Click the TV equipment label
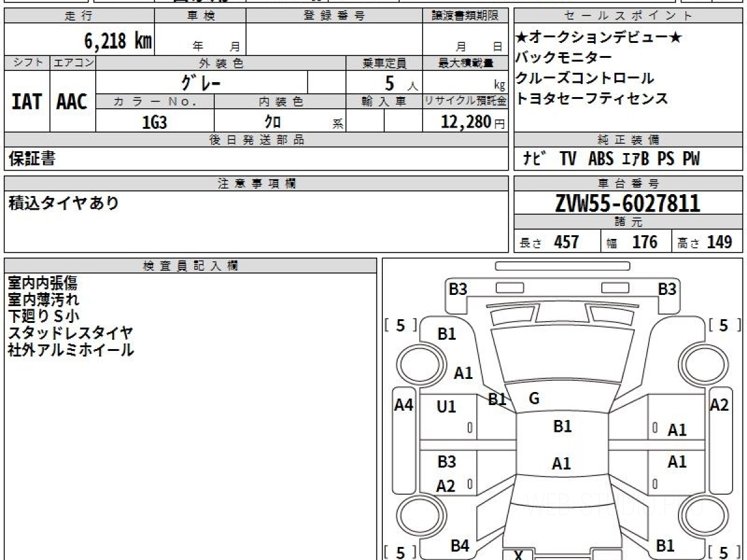The height and width of the screenshot is (560, 747). coord(568,159)
